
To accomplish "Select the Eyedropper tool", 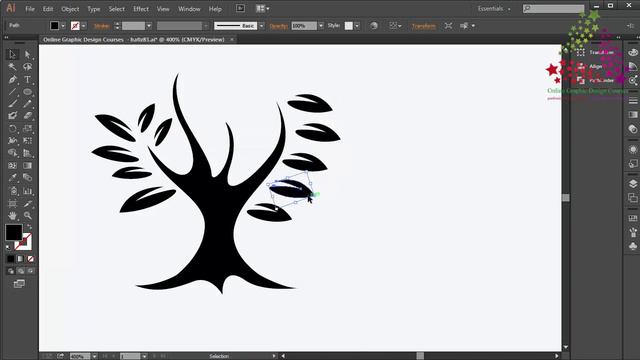I will (12, 178).
